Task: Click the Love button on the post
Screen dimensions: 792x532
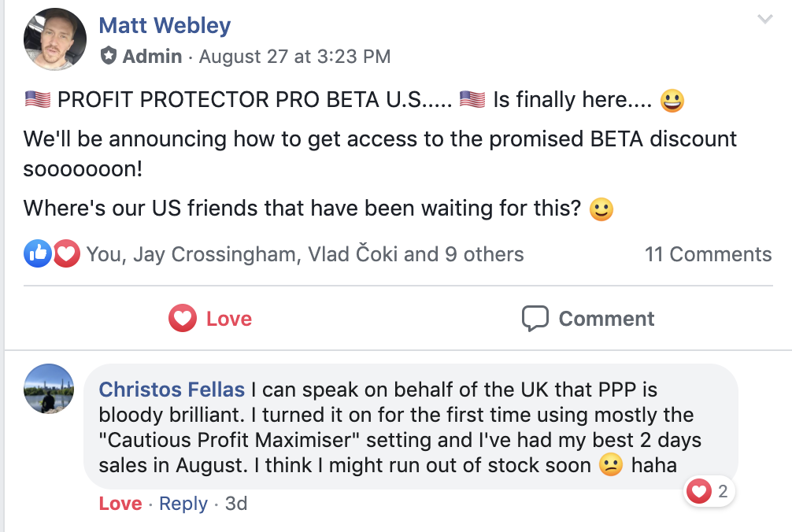Action: coord(210,318)
